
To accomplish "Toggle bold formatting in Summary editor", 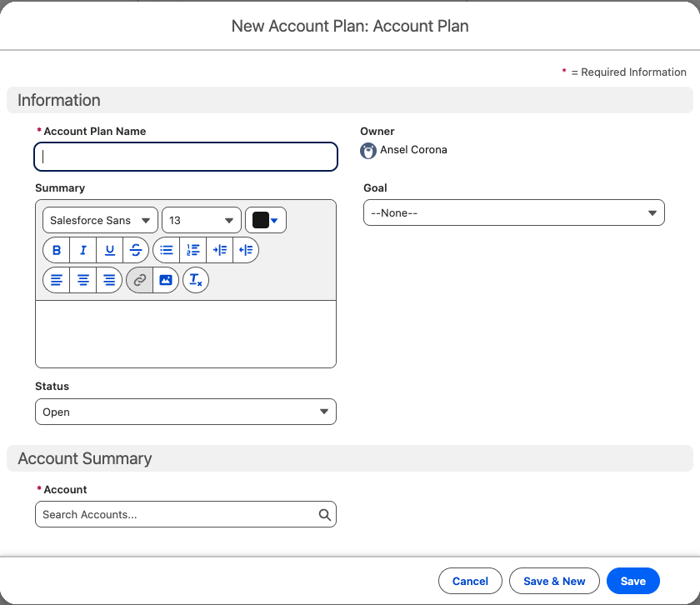I will (57, 250).
